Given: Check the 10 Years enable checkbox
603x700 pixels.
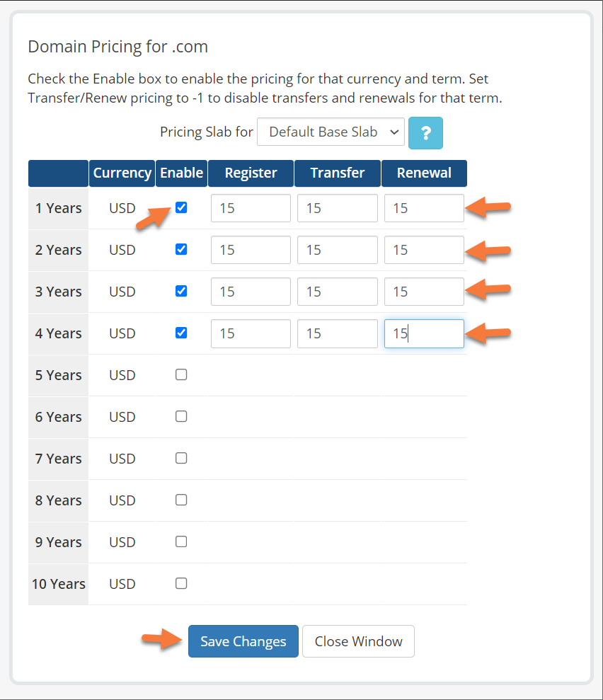Looking at the screenshot, I should 181,584.
